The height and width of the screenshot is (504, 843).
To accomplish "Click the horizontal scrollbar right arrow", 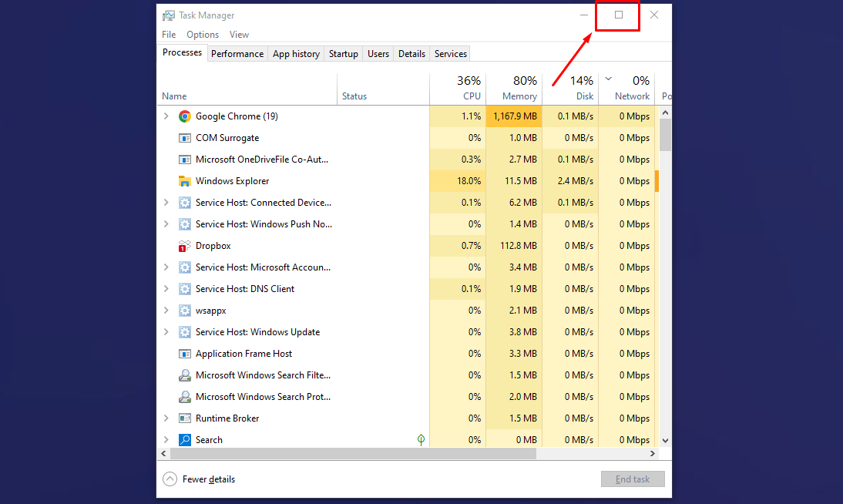I will coord(652,454).
